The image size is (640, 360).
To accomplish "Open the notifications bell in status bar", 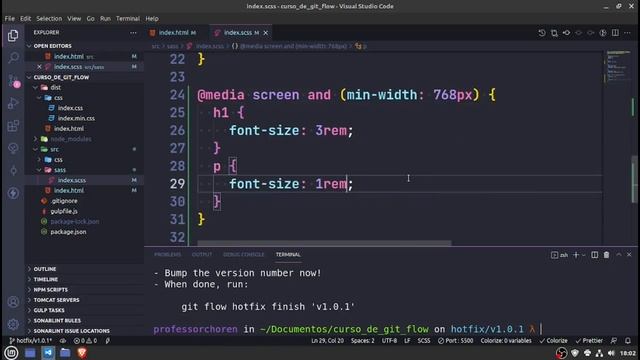I will click(x=628, y=340).
